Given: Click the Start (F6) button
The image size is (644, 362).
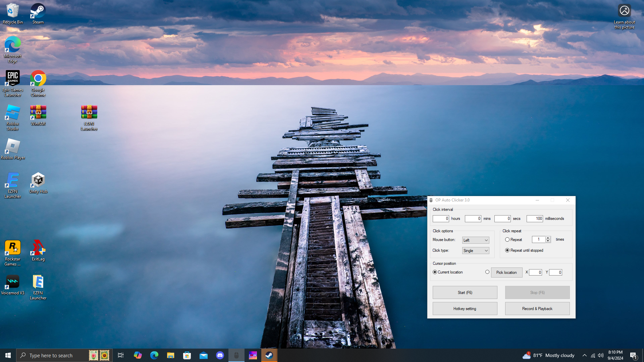Looking at the screenshot, I should 465,293.
